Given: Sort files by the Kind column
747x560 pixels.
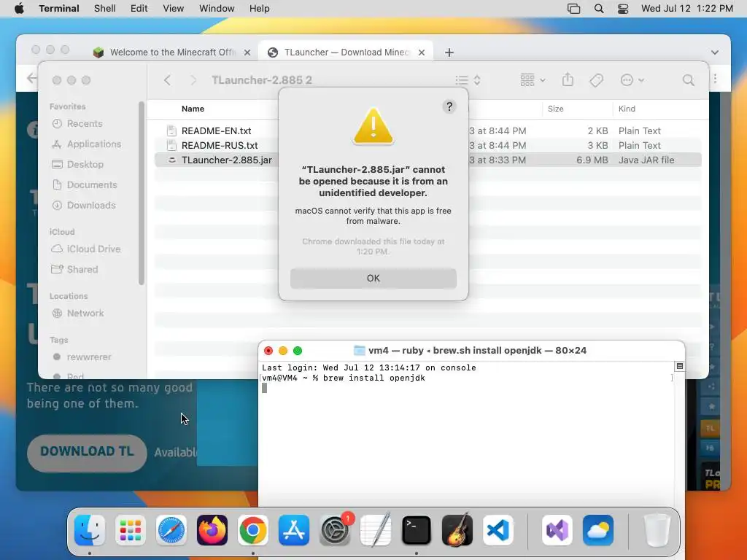Looking at the screenshot, I should pos(627,109).
